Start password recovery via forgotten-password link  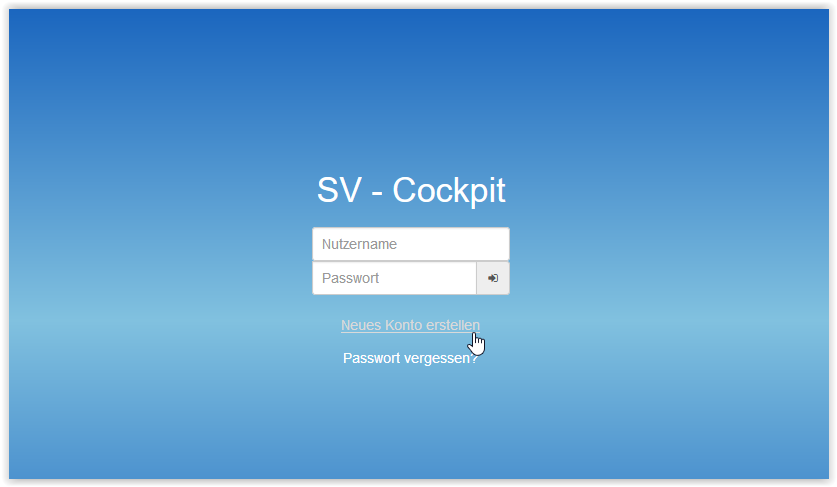tap(410, 358)
